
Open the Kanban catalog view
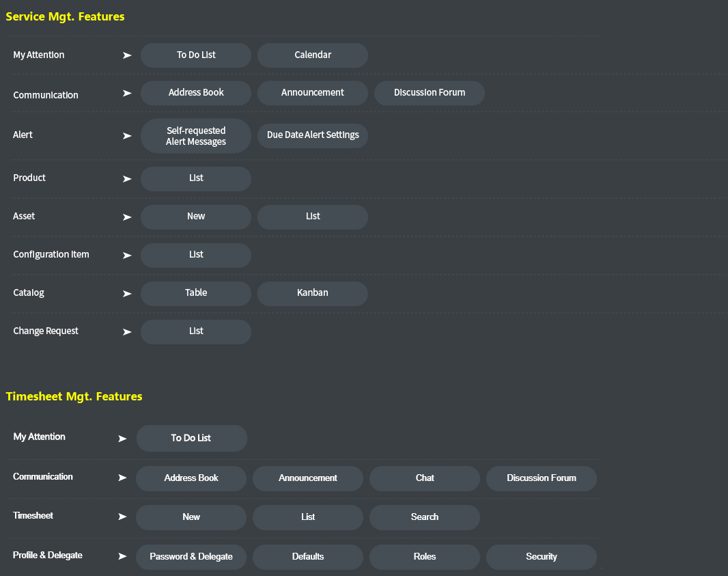[x=313, y=294]
